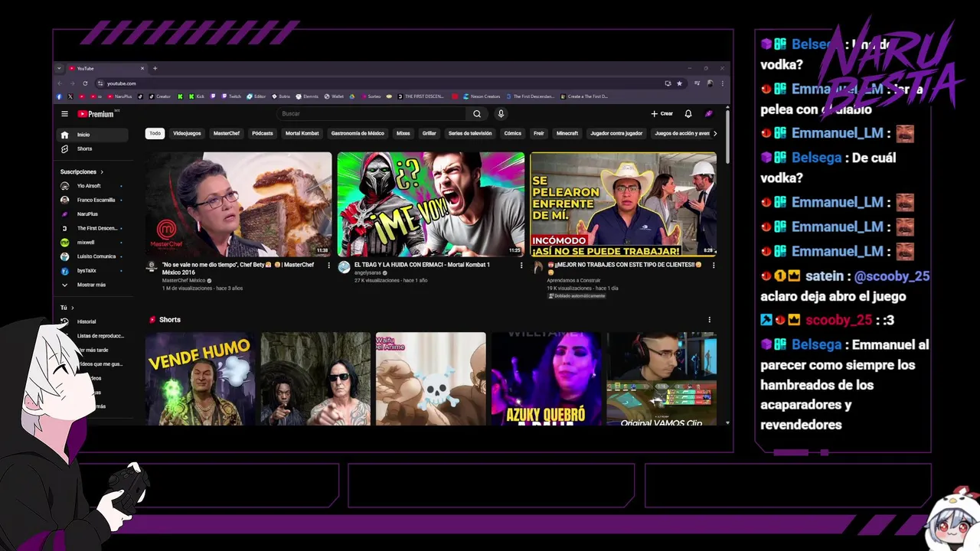Viewport: 980px width, 551px height.
Task: Open Luisito Comunica channel
Action: tap(92, 256)
